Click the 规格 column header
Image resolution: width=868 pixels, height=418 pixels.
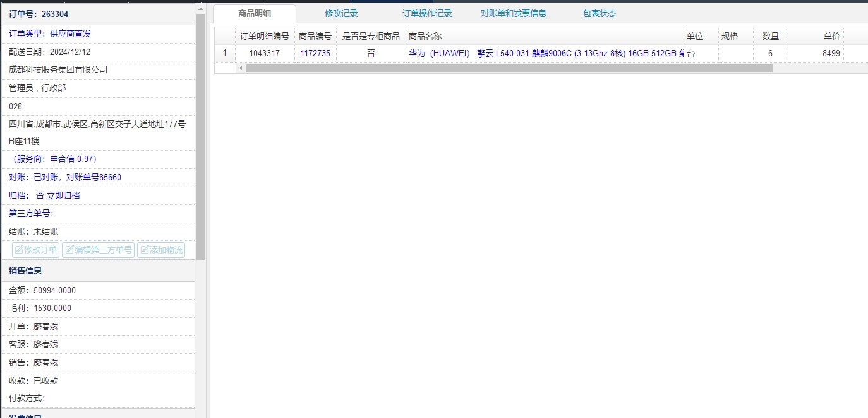736,36
